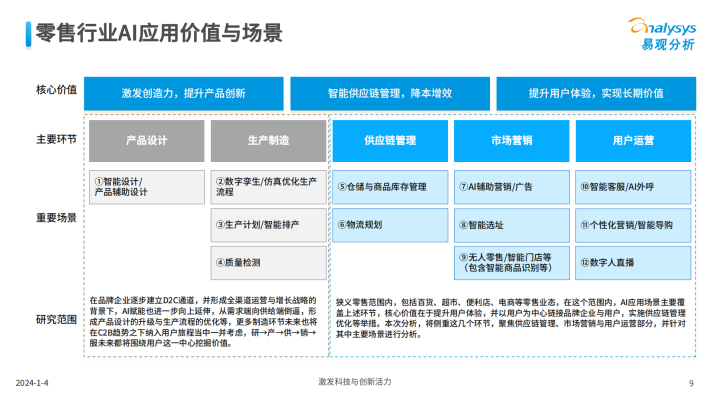The width and height of the screenshot is (710, 399).
Task: Click the Analysys 易观分析 logo
Action: (x=662, y=34)
